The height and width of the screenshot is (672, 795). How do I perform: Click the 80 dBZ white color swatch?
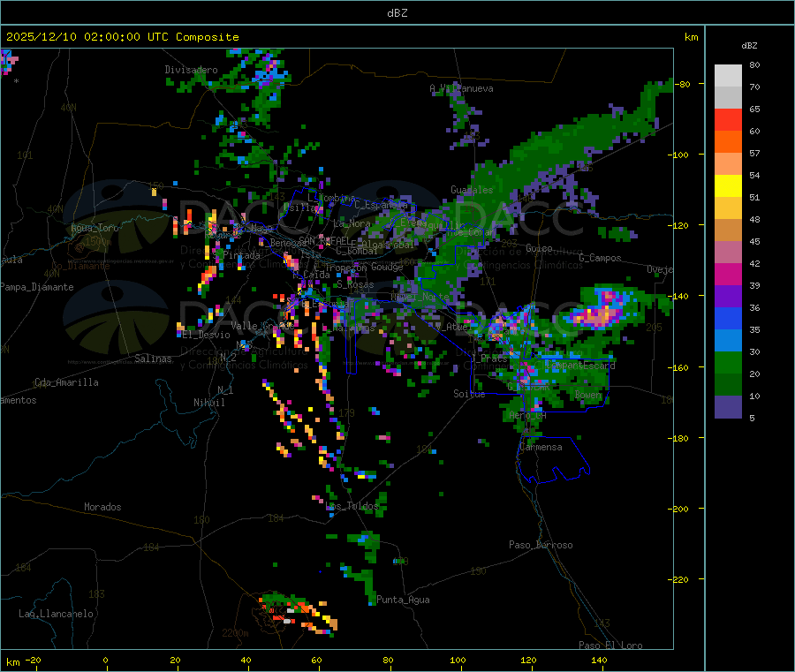point(728,76)
